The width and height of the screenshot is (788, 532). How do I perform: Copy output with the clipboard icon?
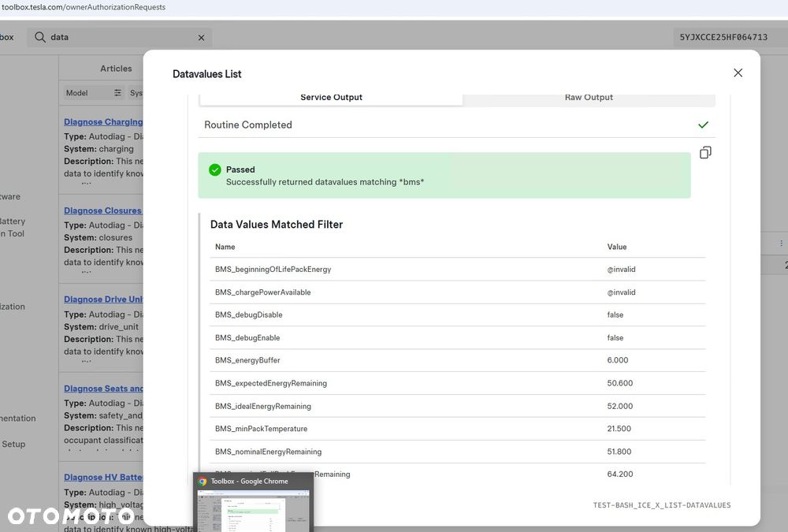[705, 152]
